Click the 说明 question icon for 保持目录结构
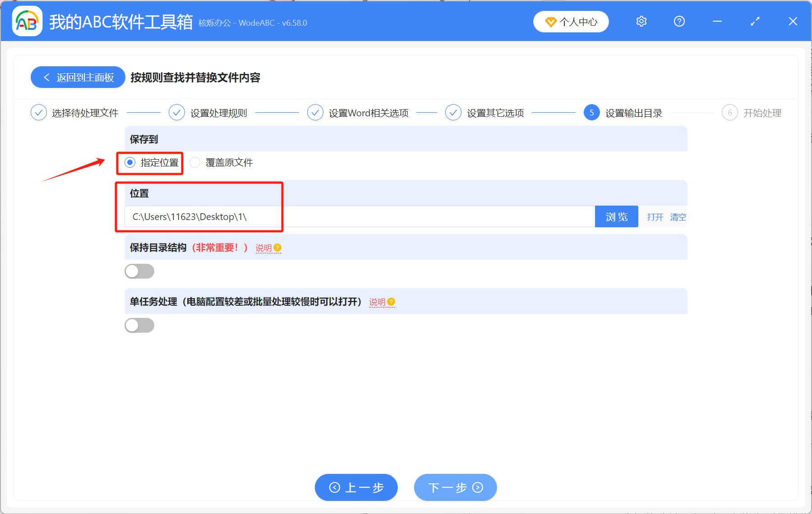The image size is (812, 514). tap(277, 248)
